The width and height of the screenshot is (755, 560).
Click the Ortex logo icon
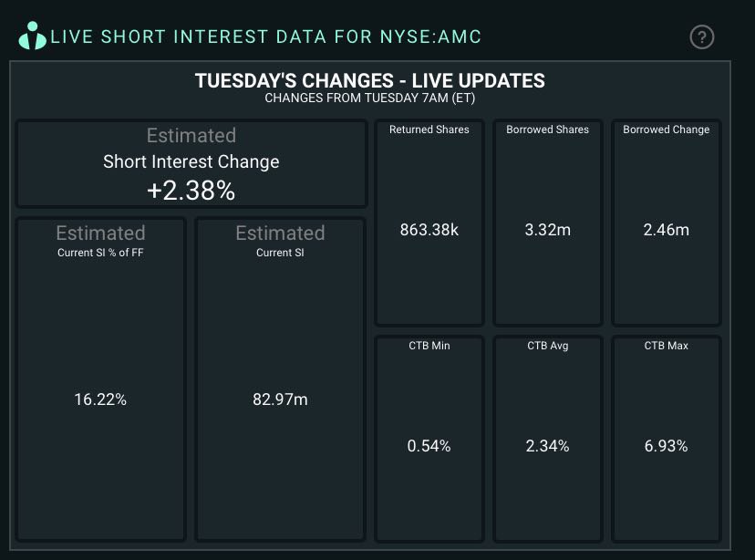32,36
